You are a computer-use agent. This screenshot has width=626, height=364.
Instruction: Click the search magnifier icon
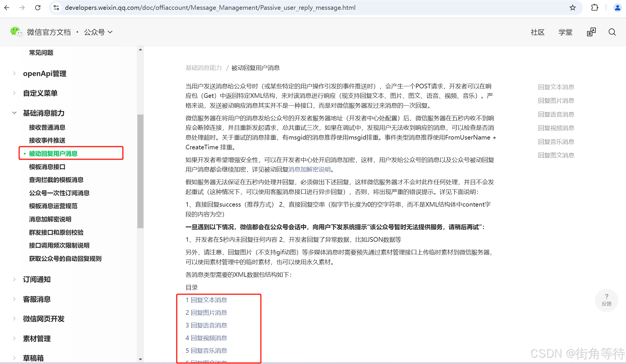612,32
